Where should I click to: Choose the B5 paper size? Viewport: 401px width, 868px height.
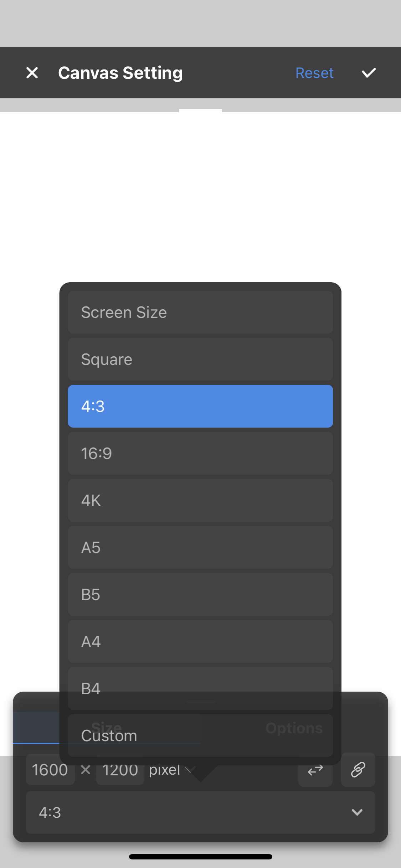click(x=200, y=594)
